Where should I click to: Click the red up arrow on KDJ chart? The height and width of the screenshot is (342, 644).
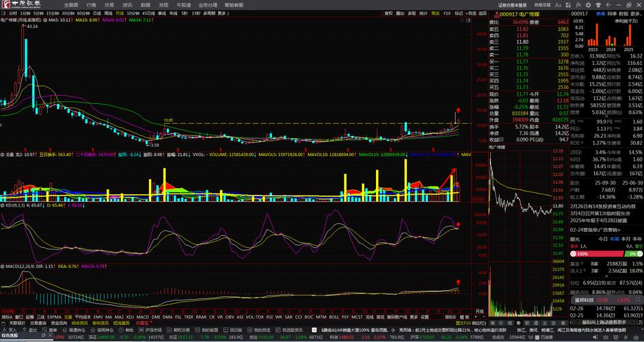tap(459, 224)
